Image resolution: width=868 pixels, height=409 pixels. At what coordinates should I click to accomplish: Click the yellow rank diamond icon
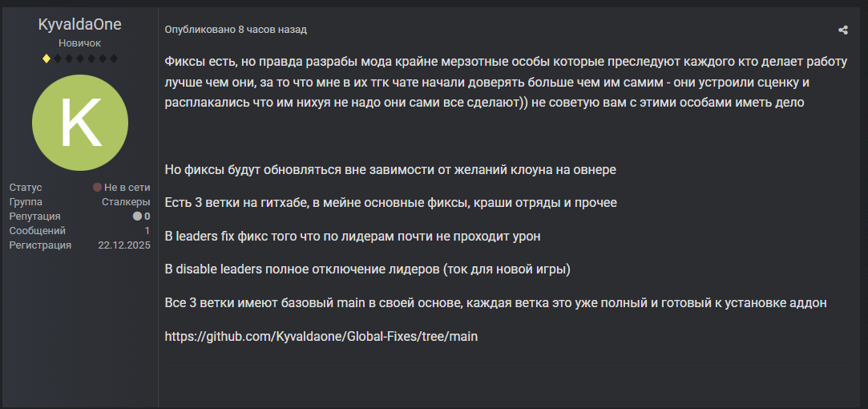(x=46, y=59)
